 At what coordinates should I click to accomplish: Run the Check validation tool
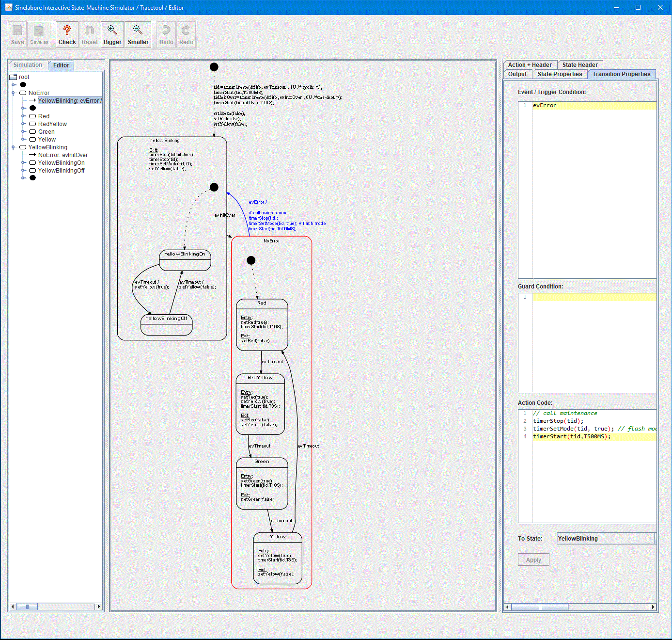pos(66,34)
